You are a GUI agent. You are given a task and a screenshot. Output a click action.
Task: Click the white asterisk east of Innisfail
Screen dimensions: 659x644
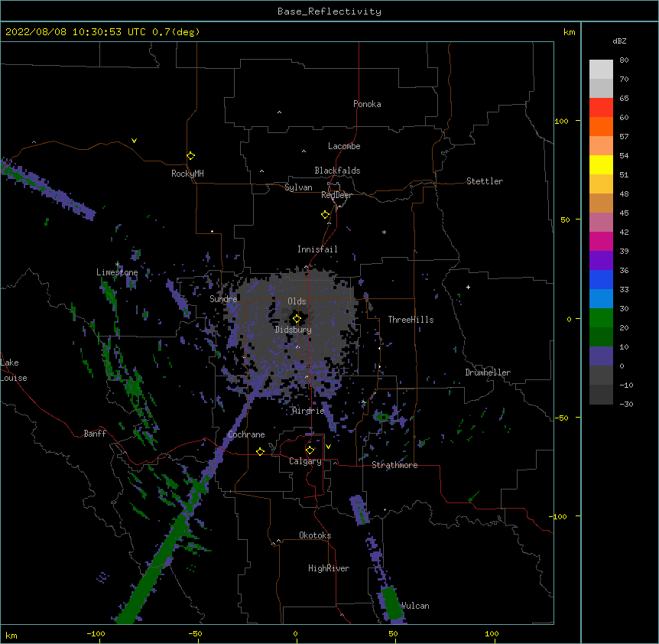[384, 232]
